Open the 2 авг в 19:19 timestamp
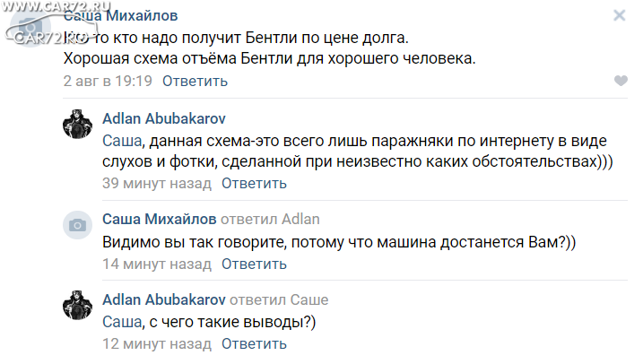 click(x=108, y=82)
